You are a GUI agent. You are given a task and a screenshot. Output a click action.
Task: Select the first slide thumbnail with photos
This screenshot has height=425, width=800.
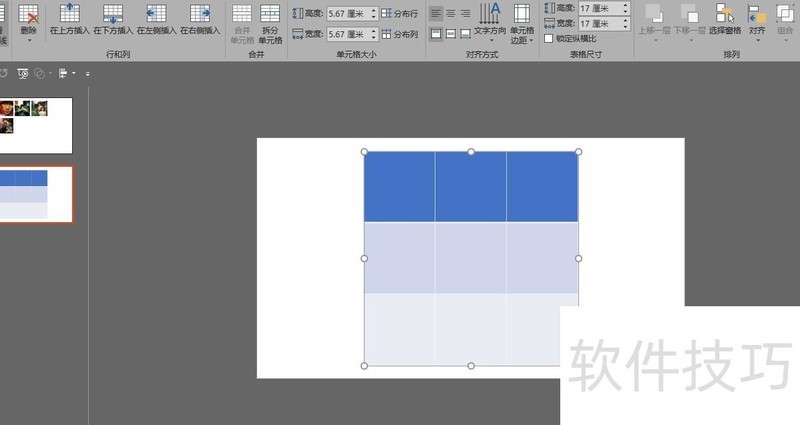[x=35, y=125]
